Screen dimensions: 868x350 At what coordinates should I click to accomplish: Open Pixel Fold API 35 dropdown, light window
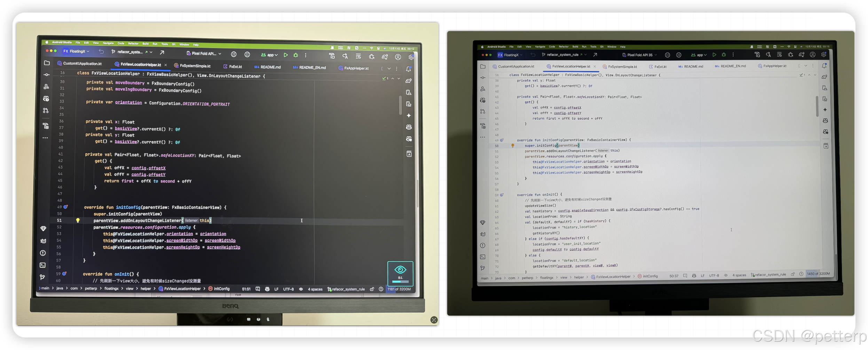(x=640, y=55)
